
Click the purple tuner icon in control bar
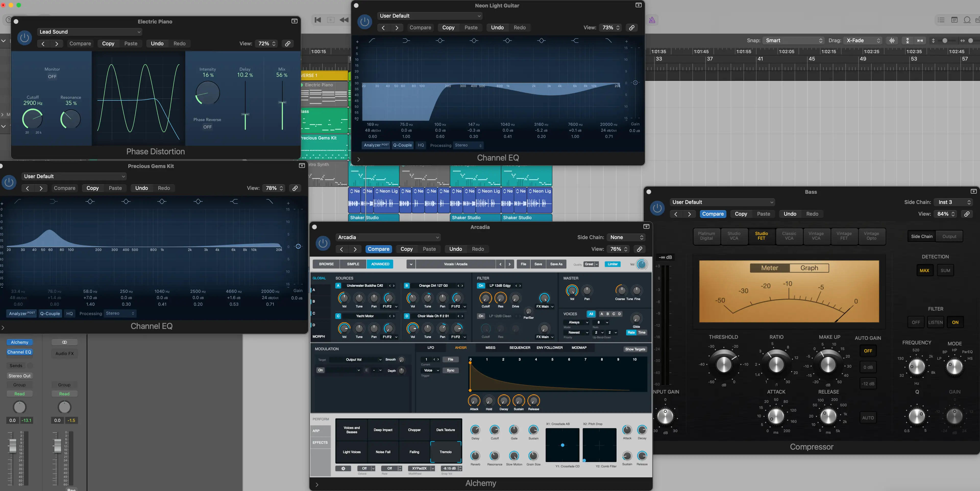652,20
